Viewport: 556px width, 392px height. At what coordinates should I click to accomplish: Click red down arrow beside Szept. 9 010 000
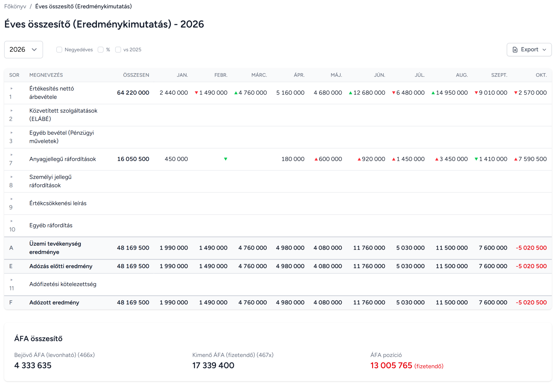click(x=476, y=93)
